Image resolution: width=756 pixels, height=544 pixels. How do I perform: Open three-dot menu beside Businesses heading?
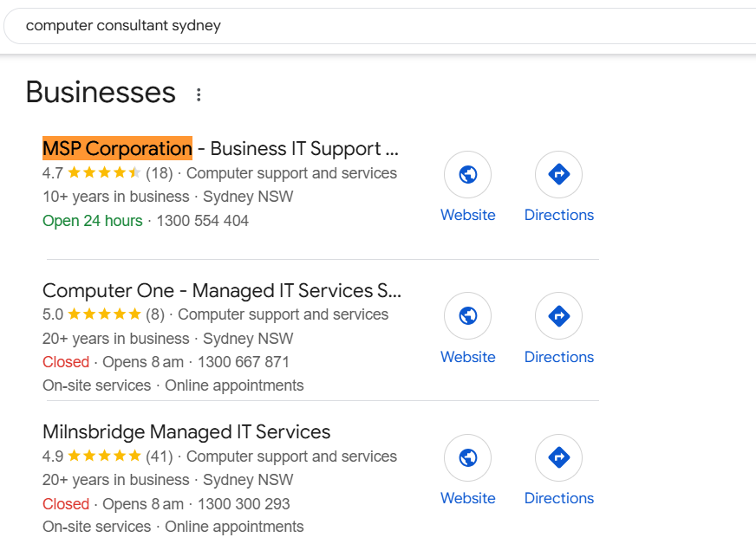click(199, 94)
